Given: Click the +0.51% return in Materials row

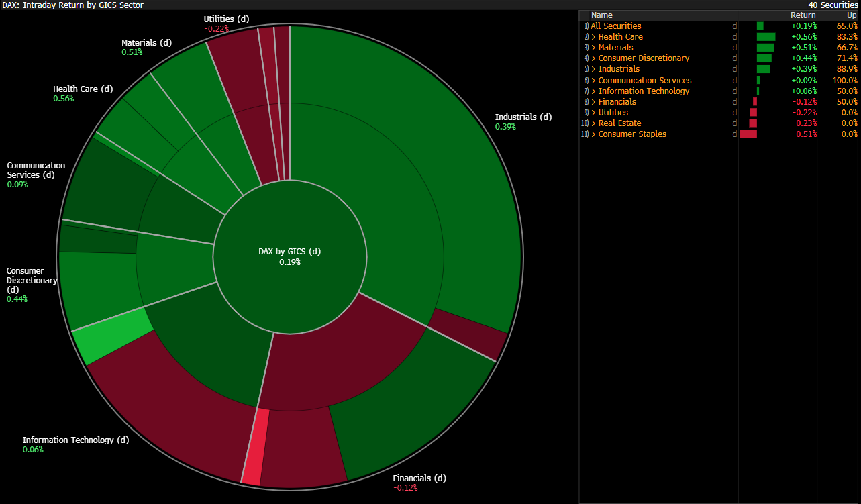Looking at the screenshot, I should 804,48.
